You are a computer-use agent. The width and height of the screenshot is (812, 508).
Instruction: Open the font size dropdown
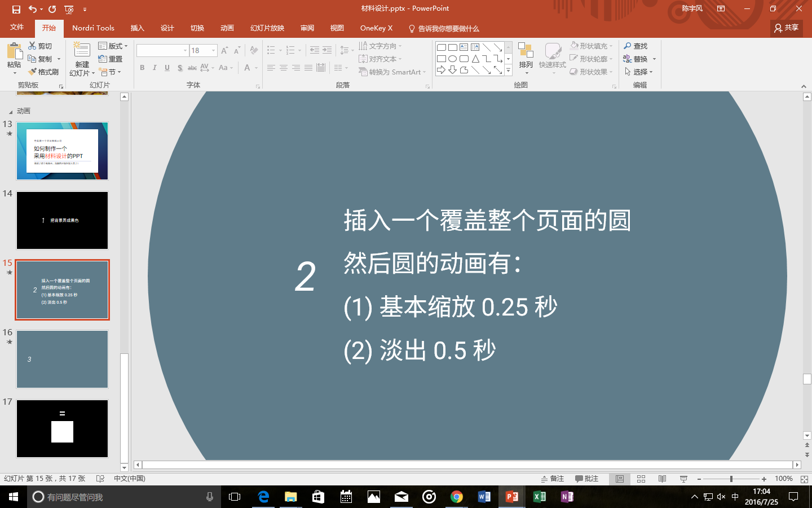click(x=213, y=50)
